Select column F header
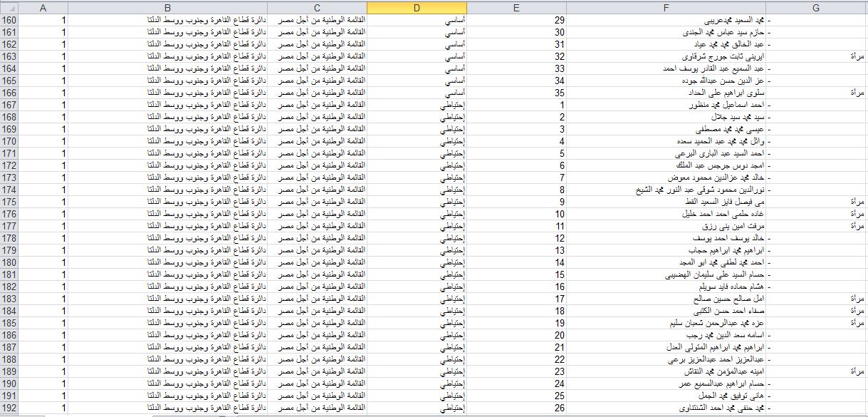Viewport: 868px width, 417px height. click(x=666, y=8)
